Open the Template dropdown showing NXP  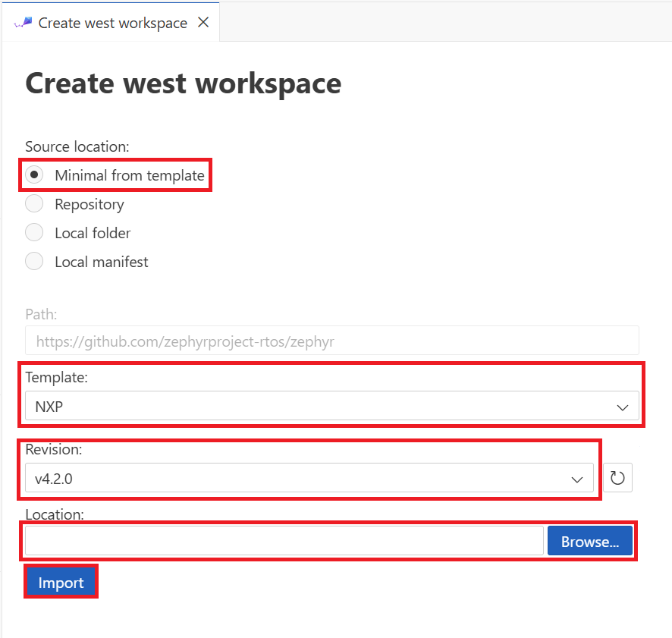point(334,407)
